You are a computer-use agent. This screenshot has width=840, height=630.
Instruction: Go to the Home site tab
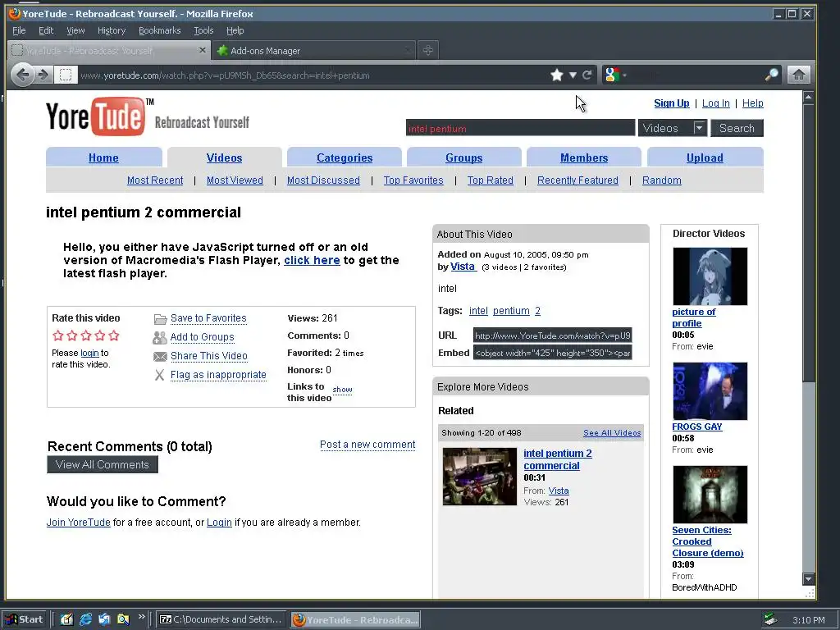(103, 157)
